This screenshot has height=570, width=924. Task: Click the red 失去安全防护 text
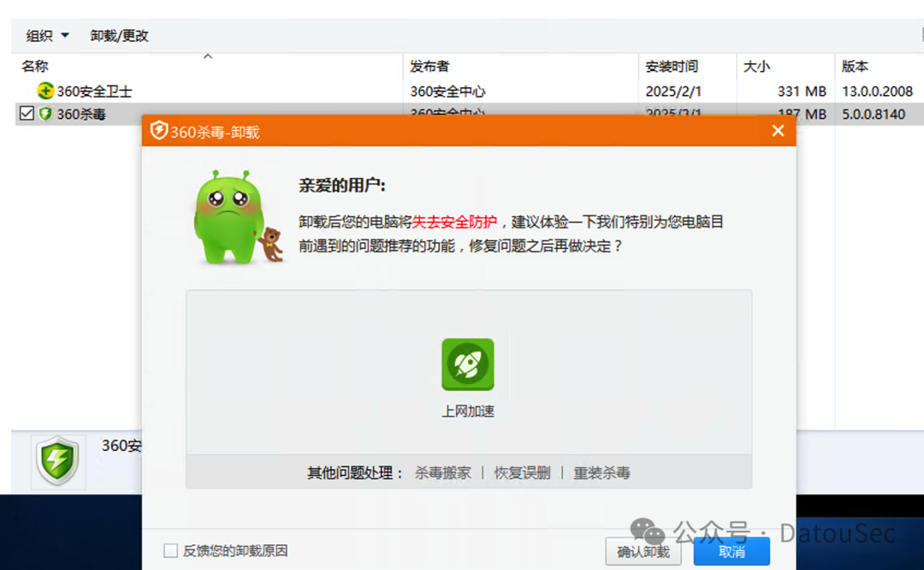[x=454, y=222]
